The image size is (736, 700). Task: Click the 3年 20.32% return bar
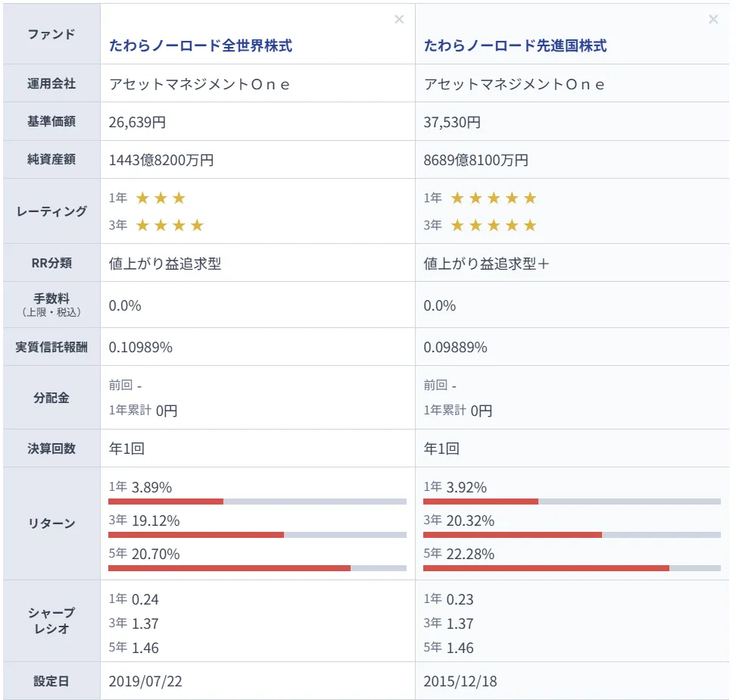coord(572,535)
